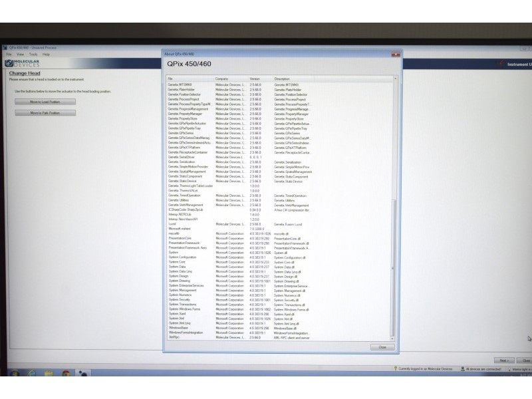The width and height of the screenshot is (532, 399).
Task: Click the Move to Park Position button
Action: [45, 113]
